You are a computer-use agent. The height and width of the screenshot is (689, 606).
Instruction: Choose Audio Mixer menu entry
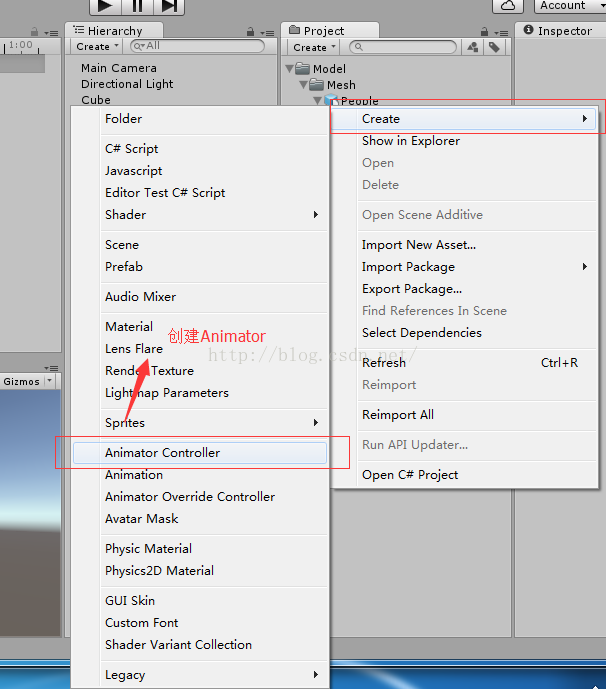200,297
